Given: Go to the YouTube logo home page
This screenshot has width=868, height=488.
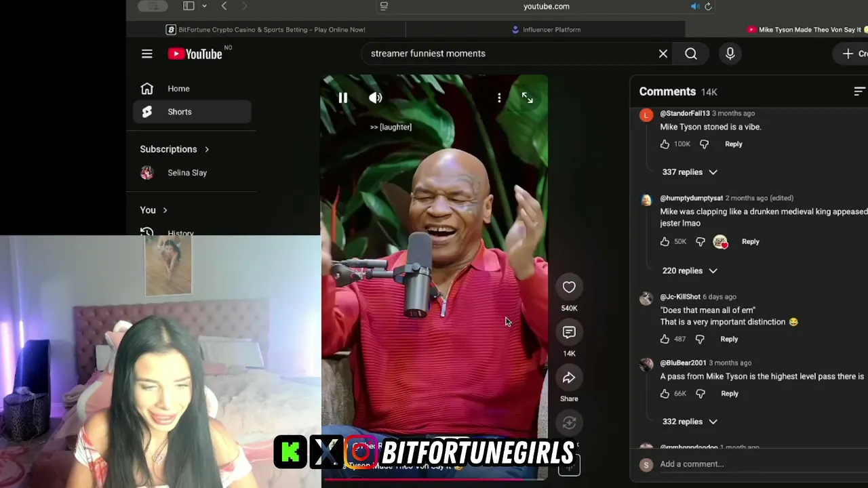Looking at the screenshot, I should (195, 54).
